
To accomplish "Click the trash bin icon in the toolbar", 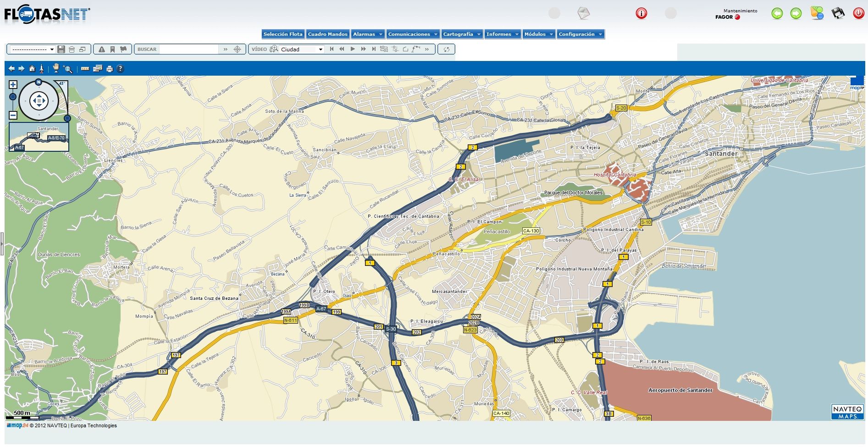I will (72, 49).
